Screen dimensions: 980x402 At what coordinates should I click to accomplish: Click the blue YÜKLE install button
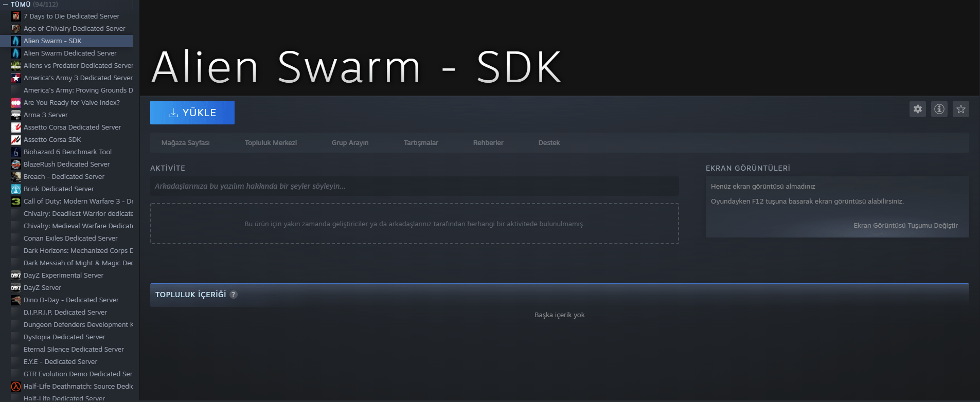pos(192,113)
